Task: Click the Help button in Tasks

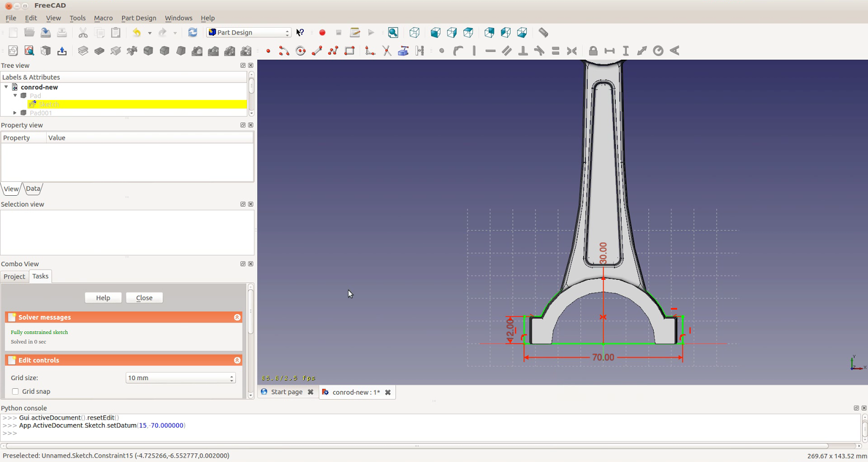Action: point(103,298)
